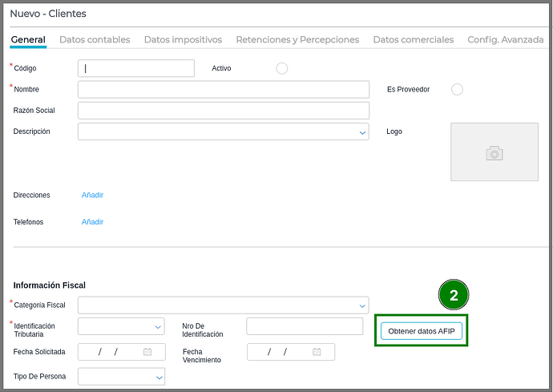This screenshot has height=392, width=553.
Task: Expand the Descripción dropdown
Action: (x=362, y=132)
